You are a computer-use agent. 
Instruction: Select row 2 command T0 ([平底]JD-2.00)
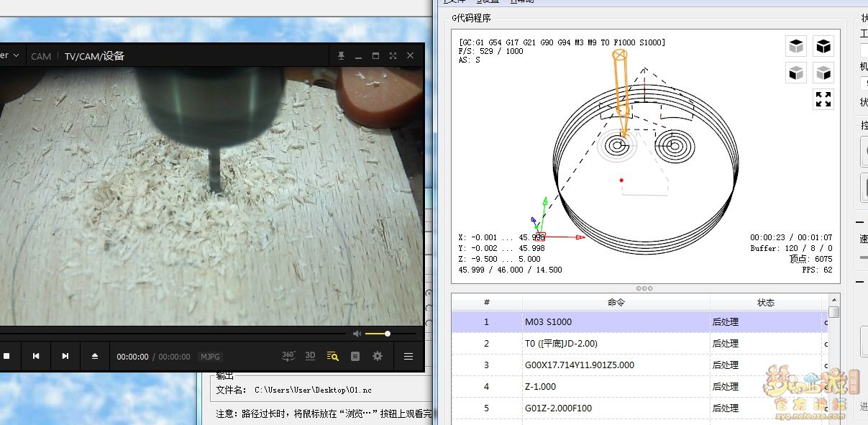click(x=616, y=343)
